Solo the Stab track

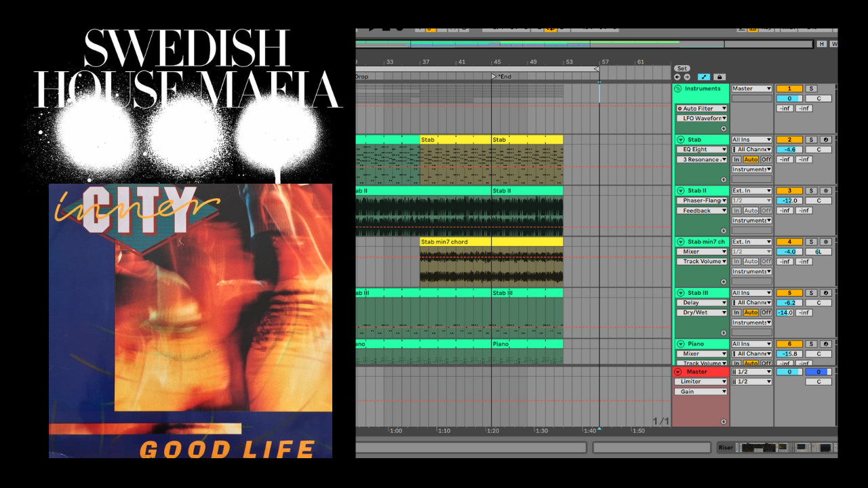tap(811, 140)
